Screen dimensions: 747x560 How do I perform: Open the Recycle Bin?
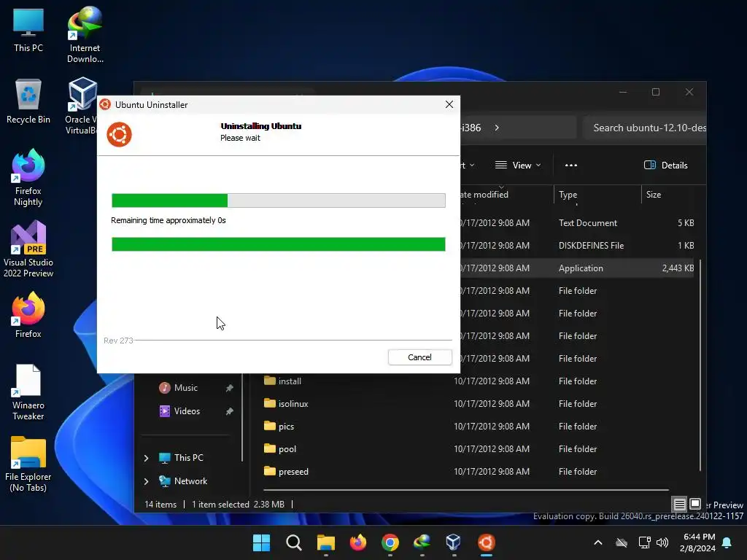coord(28,101)
